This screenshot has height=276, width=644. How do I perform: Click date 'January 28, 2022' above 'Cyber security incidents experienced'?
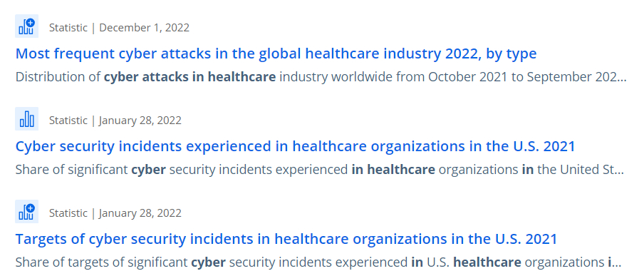(140, 121)
